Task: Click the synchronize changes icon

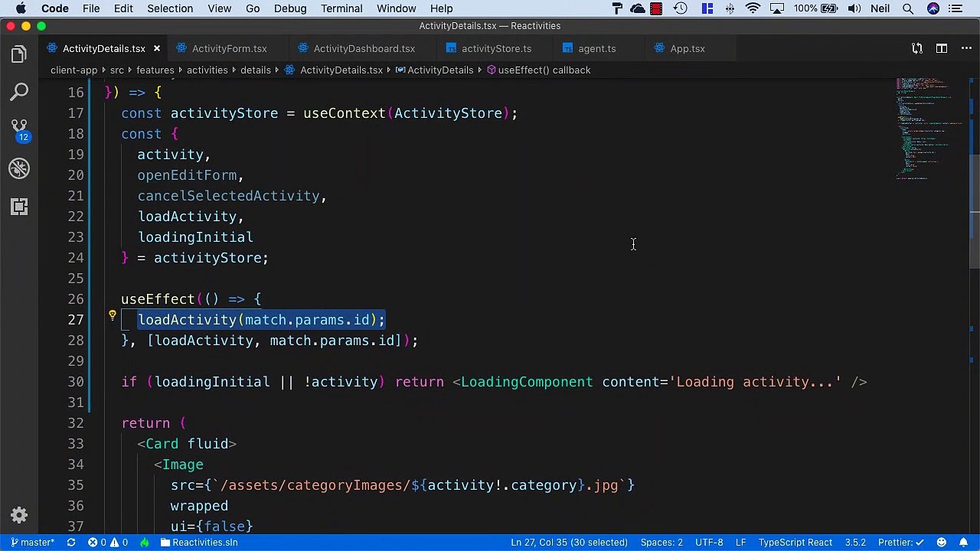Action: pos(70,542)
